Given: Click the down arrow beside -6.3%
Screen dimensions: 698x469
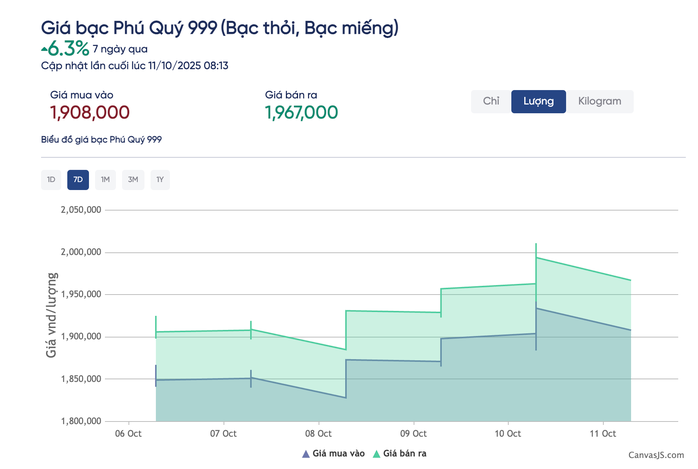Looking at the screenshot, I should 44,47.
